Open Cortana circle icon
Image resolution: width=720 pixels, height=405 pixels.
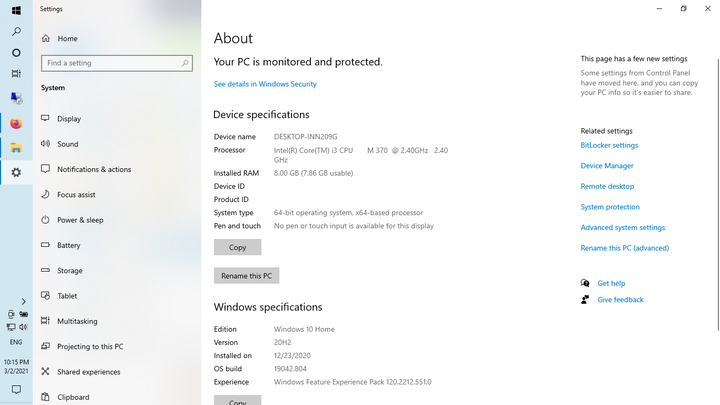[16, 53]
